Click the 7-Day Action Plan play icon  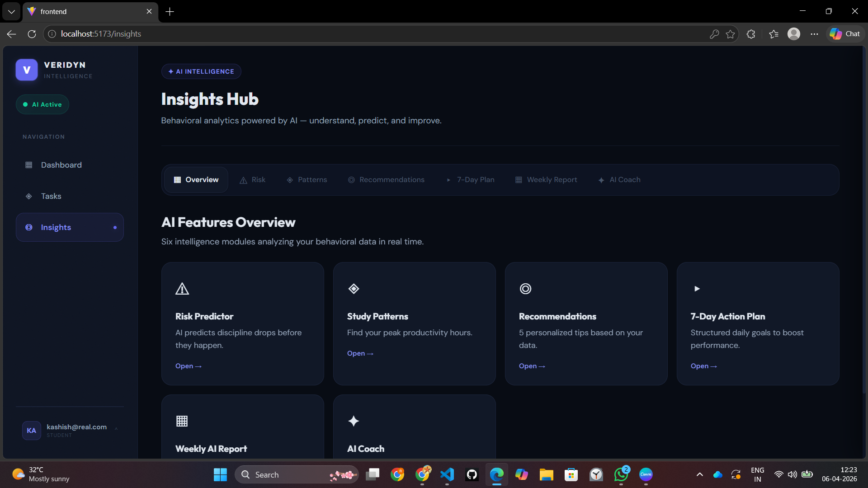697,289
